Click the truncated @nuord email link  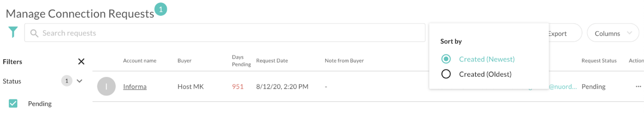563,86
